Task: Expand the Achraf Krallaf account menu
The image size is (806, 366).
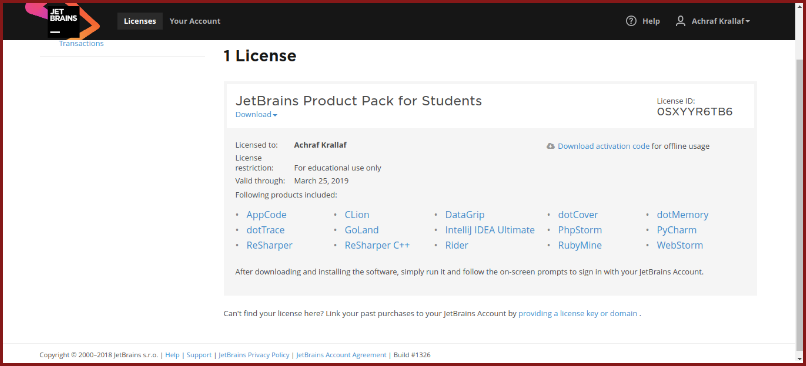Action: [721, 21]
